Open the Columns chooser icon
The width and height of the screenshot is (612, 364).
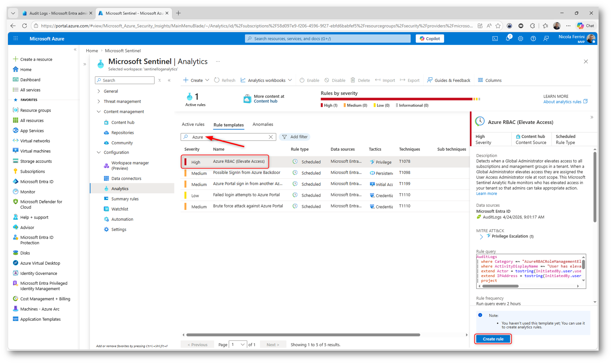point(480,80)
